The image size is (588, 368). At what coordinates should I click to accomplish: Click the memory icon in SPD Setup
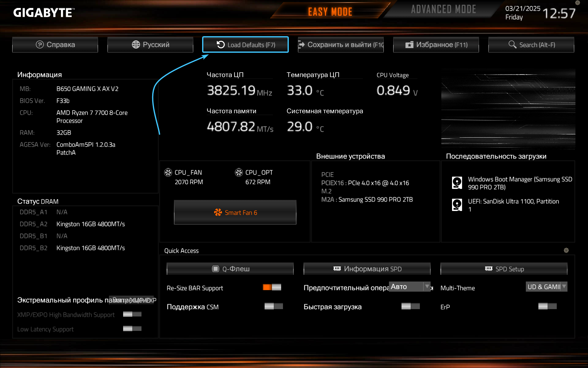tap(489, 269)
